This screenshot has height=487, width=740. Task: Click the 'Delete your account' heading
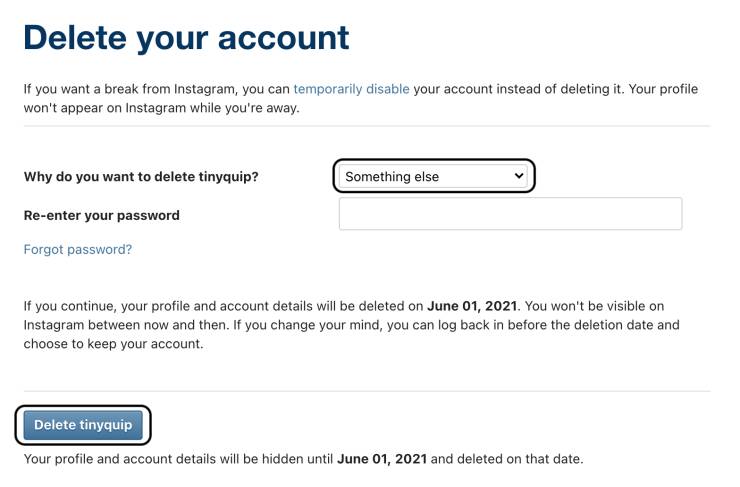(x=186, y=38)
